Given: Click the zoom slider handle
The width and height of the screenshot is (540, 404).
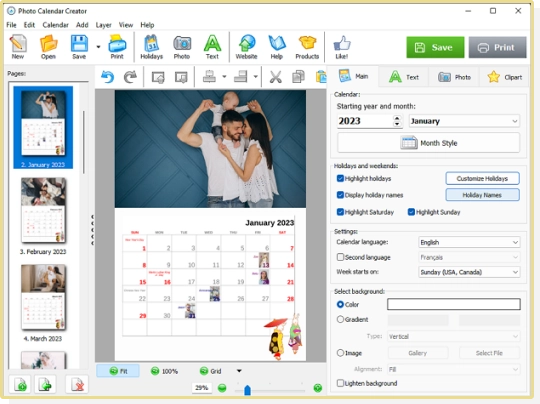Looking at the screenshot, I should click(247, 390).
